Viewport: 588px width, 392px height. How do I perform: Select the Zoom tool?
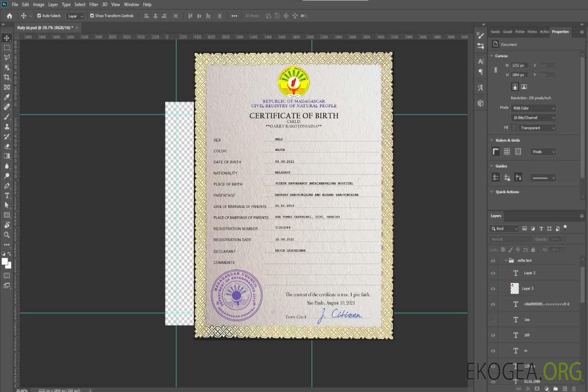(x=7, y=235)
